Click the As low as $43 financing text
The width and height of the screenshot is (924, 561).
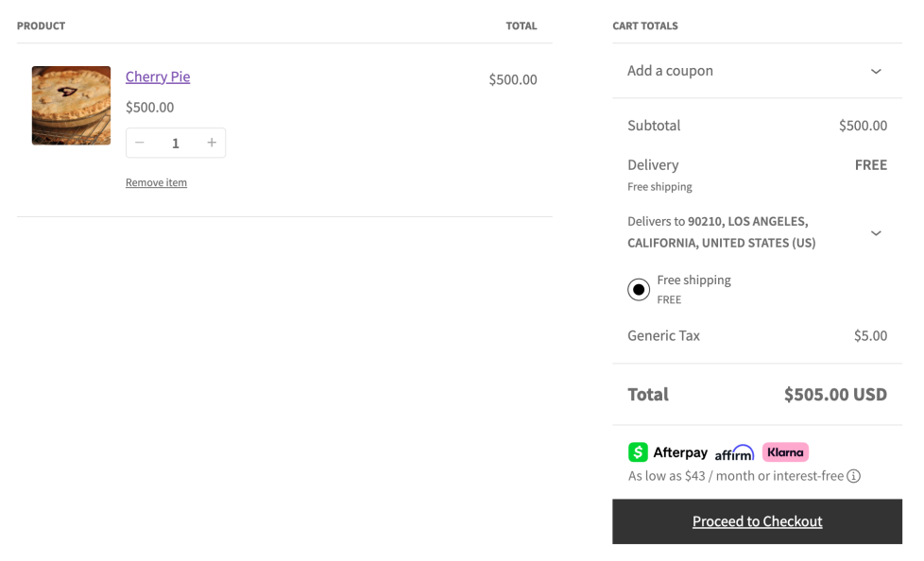click(735, 476)
